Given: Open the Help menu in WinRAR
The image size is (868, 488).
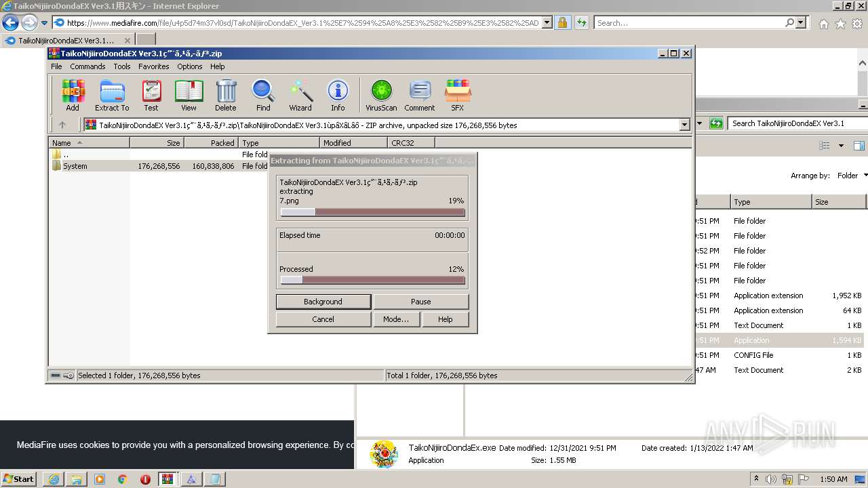Looking at the screenshot, I should [x=217, y=66].
